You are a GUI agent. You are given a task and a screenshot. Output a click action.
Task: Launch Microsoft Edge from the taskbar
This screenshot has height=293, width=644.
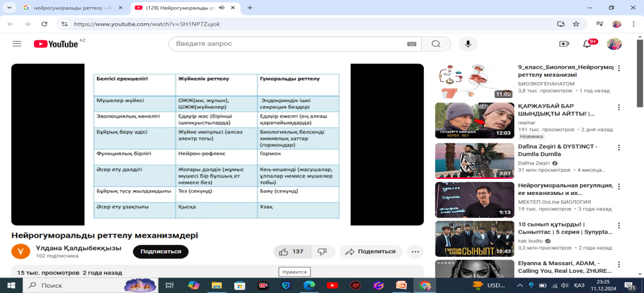309,285
